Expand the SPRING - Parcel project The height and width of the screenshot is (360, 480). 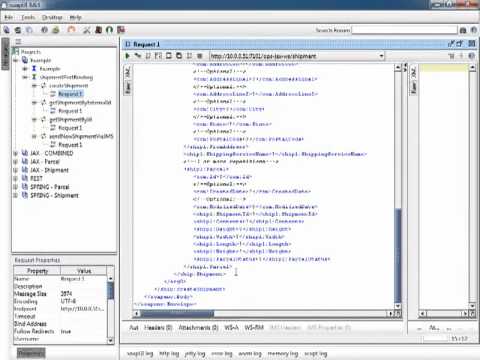tap(15, 187)
